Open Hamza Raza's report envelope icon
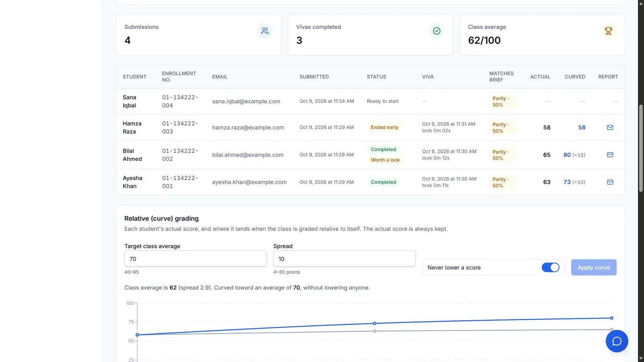 610,128
